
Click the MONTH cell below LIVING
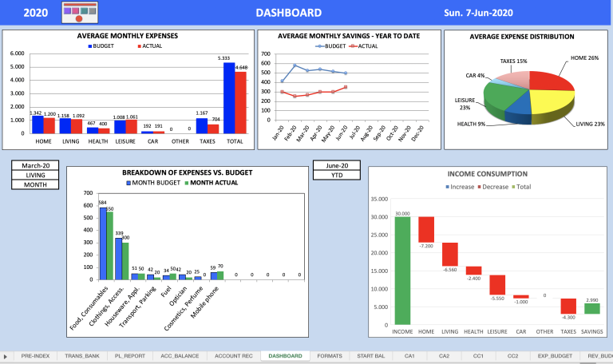coord(35,184)
